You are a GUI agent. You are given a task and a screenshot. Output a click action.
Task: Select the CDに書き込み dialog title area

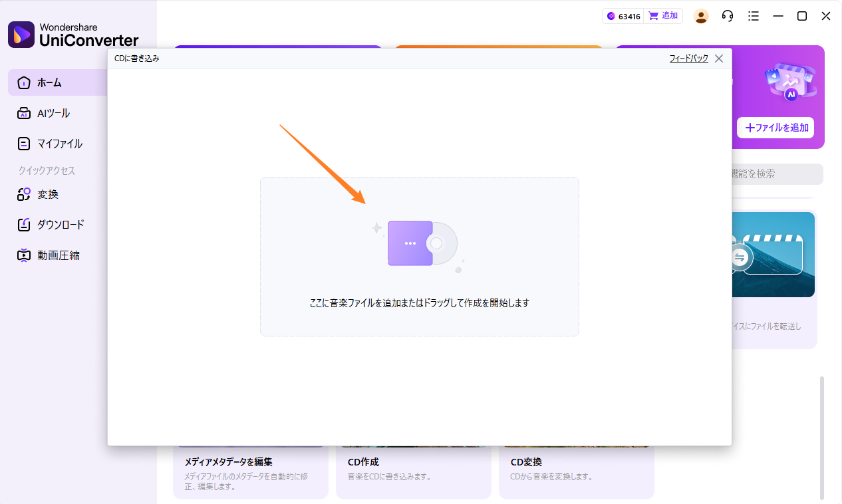tap(138, 58)
